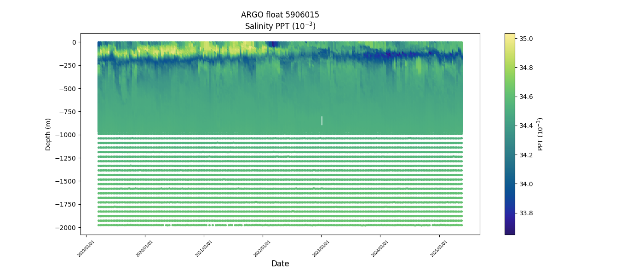
Task: Select the 2020/01/01 date tick label
Action: click(145, 248)
